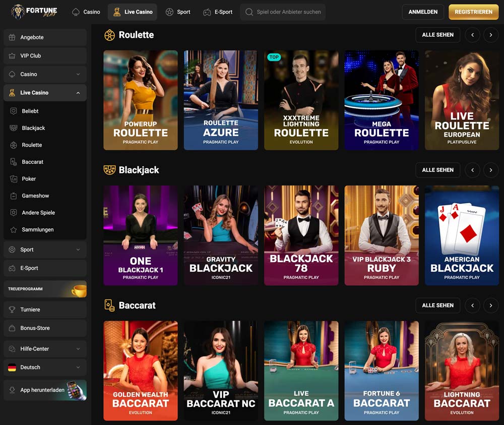The height and width of the screenshot is (425, 504).
Task: Click the Gameshow TV icon
Action: coord(14,196)
